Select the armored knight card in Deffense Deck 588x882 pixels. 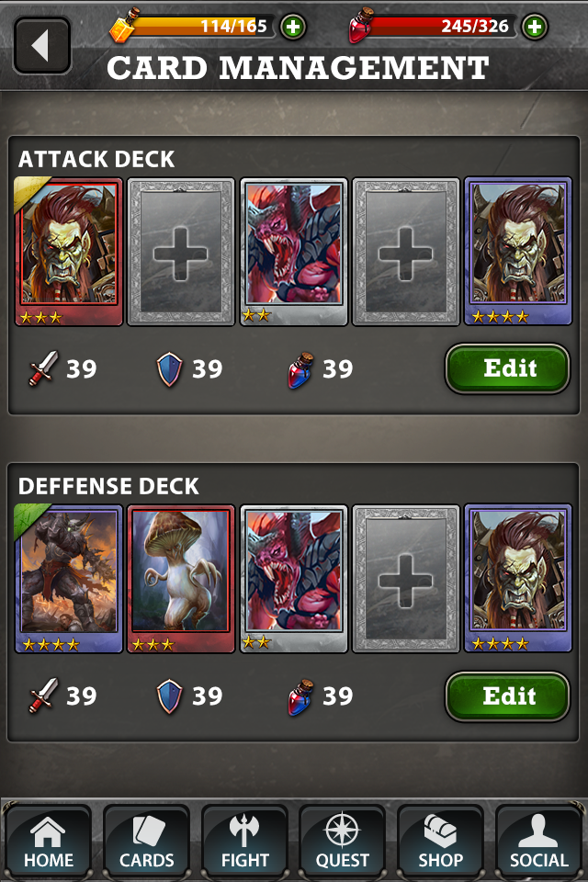point(69,579)
